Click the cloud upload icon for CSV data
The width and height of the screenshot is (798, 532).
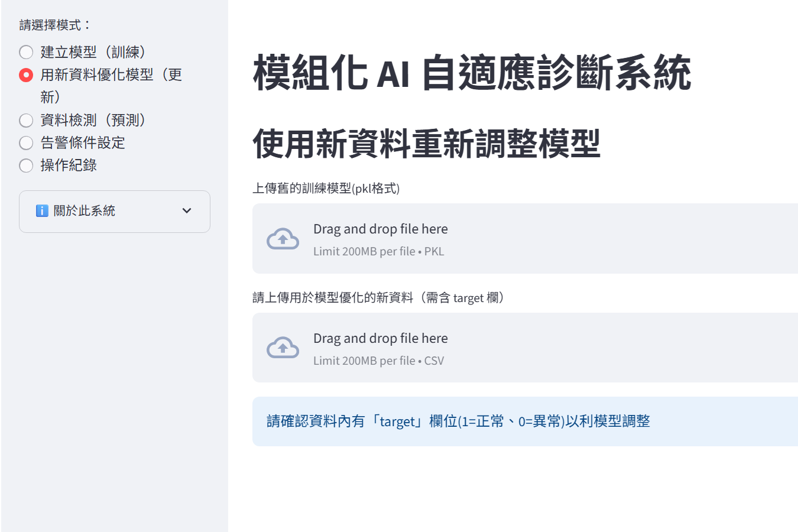(283, 348)
